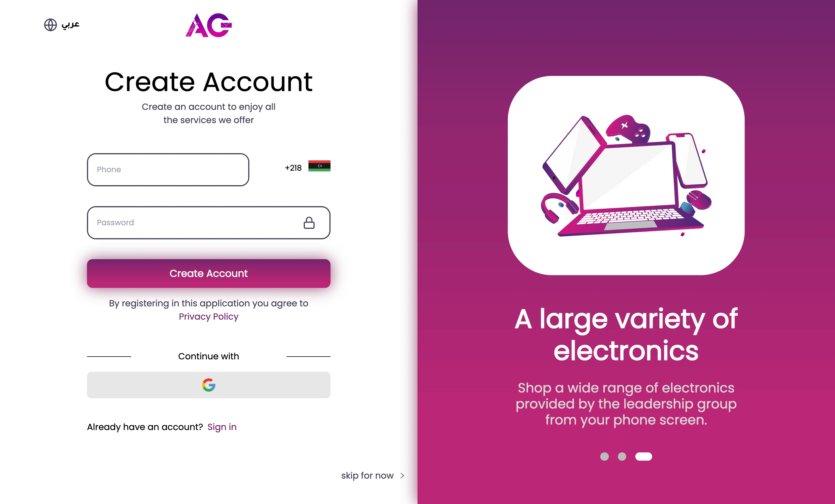Click the Create Account button
This screenshot has height=504, width=835.
tap(209, 273)
